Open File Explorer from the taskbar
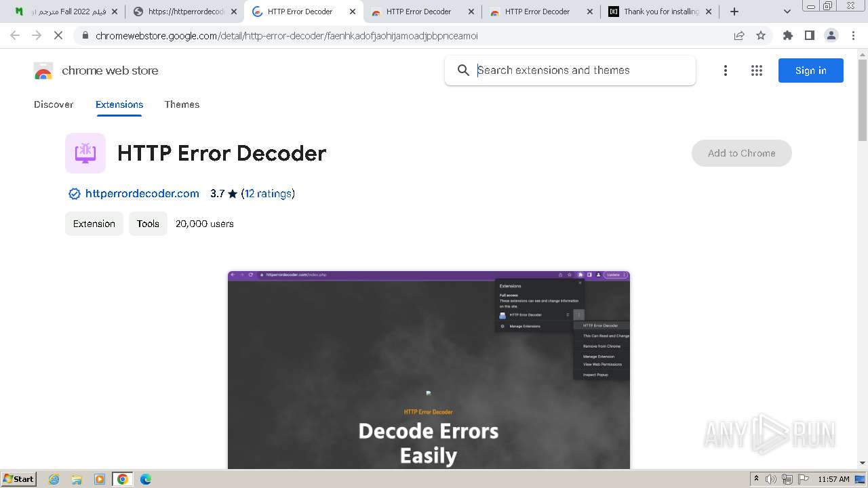The image size is (868, 488). point(77,479)
